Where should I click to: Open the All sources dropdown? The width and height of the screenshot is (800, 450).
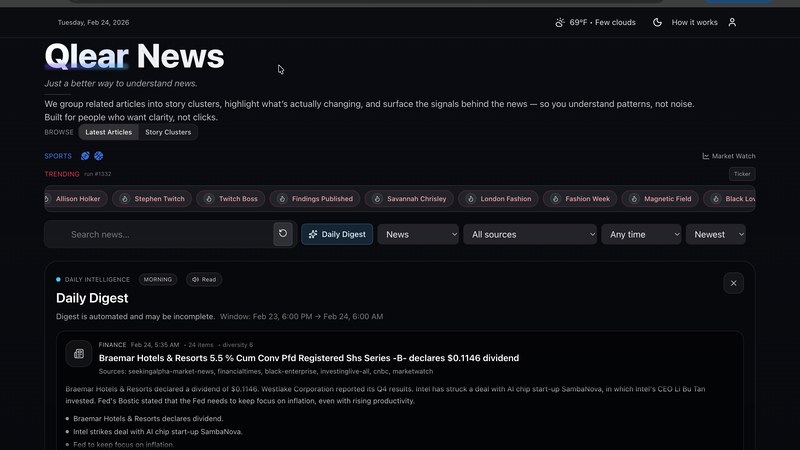530,234
